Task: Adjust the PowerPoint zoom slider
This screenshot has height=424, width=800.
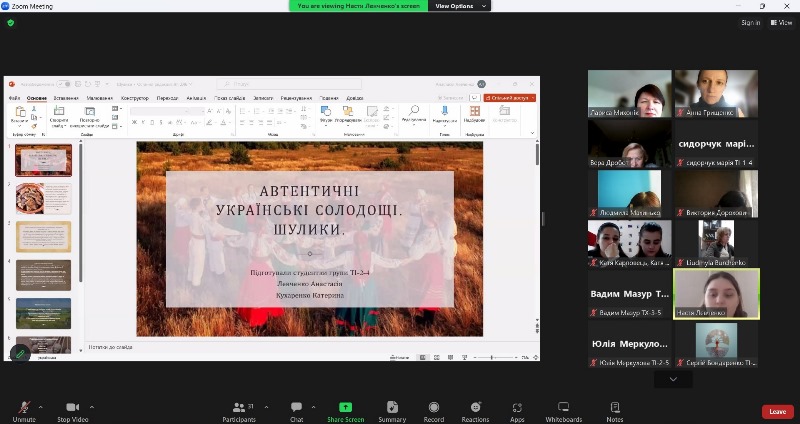Action: [491, 357]
